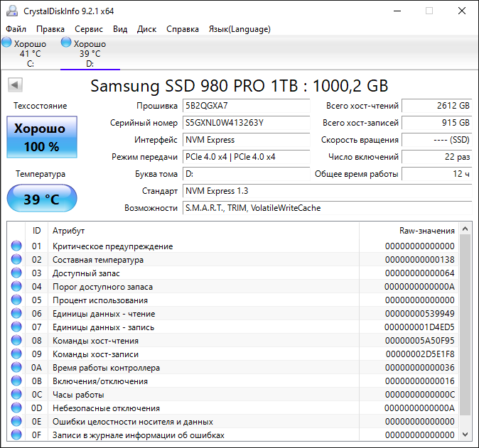The width and height of the screenshot is (479, 448).
Task: Select row Составная температура
Action: 233,259
